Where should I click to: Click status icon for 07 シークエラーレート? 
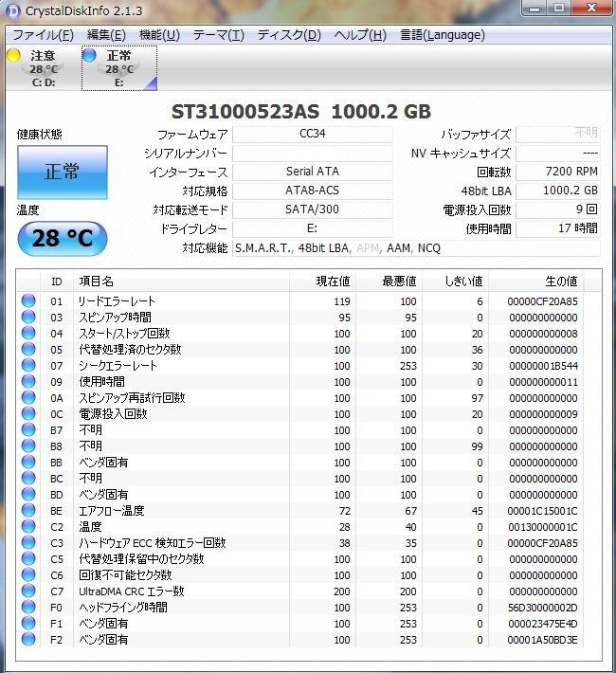click(x=28, y=365)
